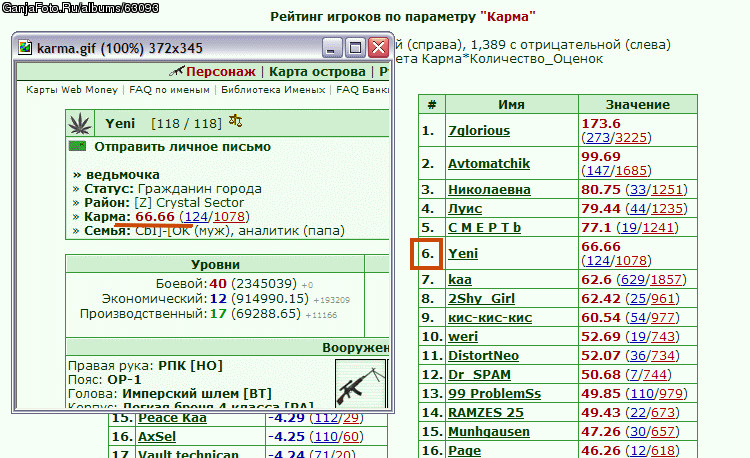This screenshot has height=458, width=750.
Task: Click the 66.66 value in Yeni's table row
Action: click(601, 247)
